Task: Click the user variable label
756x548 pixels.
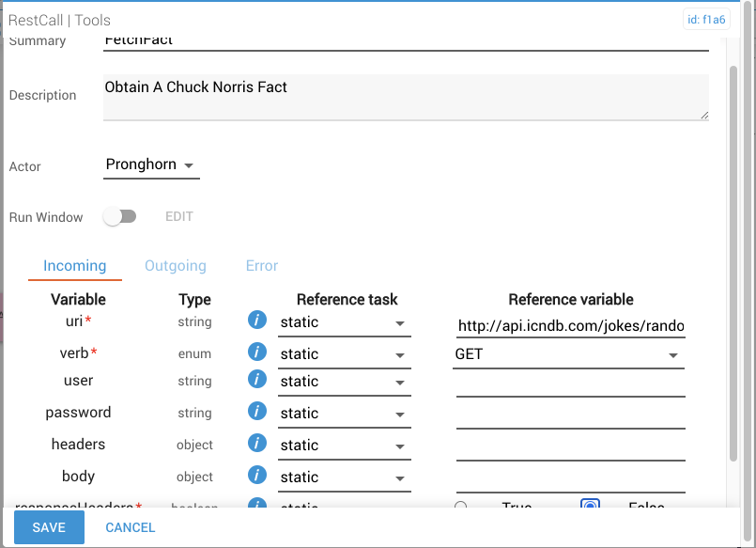Action: tap(78, 381)
